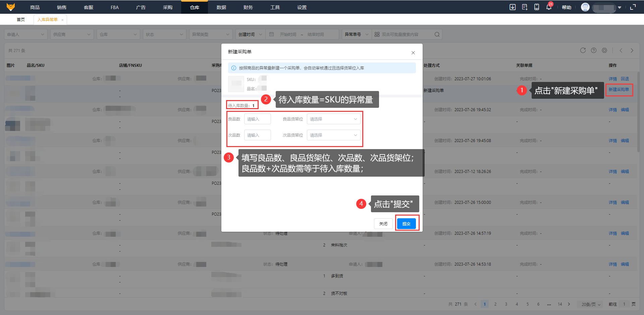Click the app logo in top left
This screenshot has width=644, height=315.
click(11, 7)
